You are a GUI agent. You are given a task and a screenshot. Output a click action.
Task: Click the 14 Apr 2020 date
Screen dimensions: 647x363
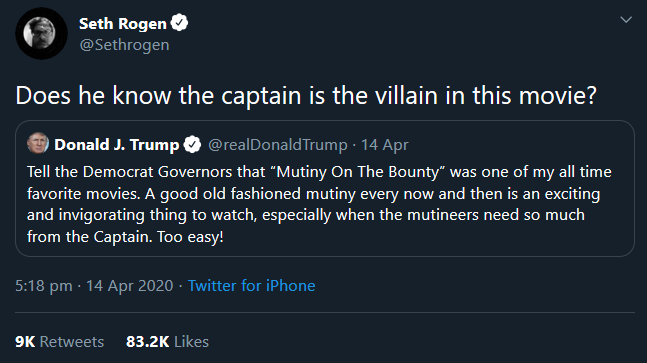130,285
